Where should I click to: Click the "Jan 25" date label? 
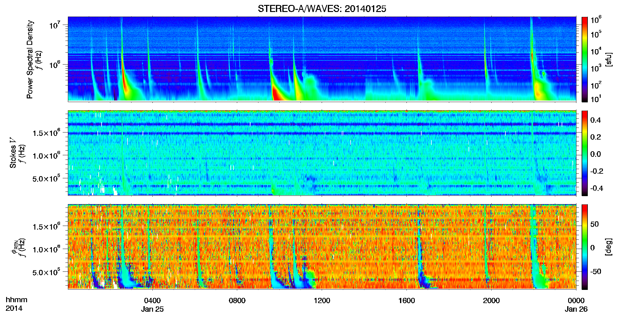[152, 309]
